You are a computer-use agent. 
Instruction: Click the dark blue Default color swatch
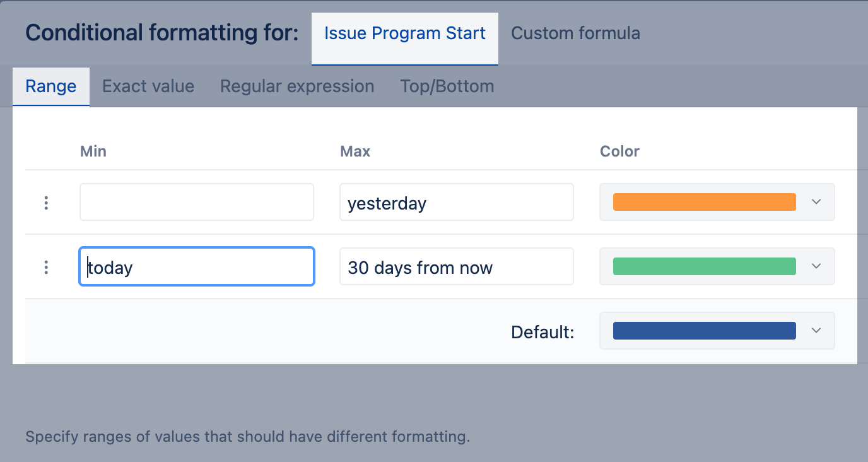[x=704, y=331]
